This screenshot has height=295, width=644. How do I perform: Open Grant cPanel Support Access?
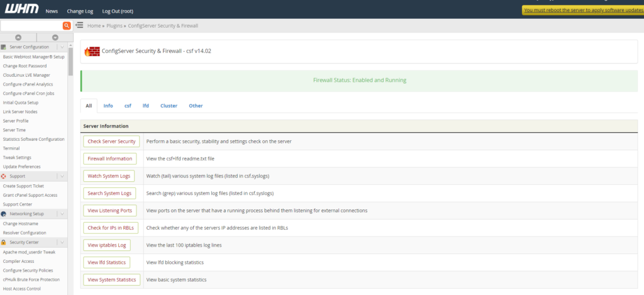[30, 195]
